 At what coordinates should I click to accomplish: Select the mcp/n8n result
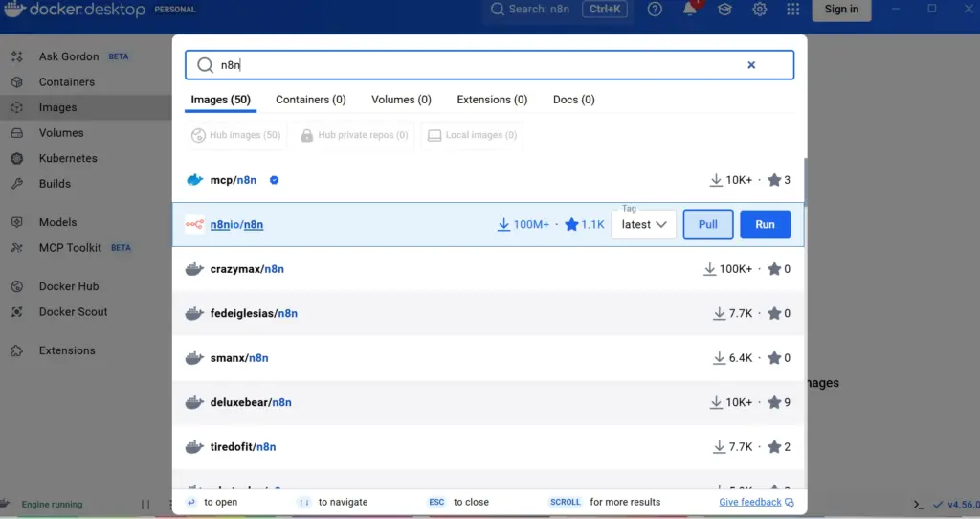(x=489, y=180)
